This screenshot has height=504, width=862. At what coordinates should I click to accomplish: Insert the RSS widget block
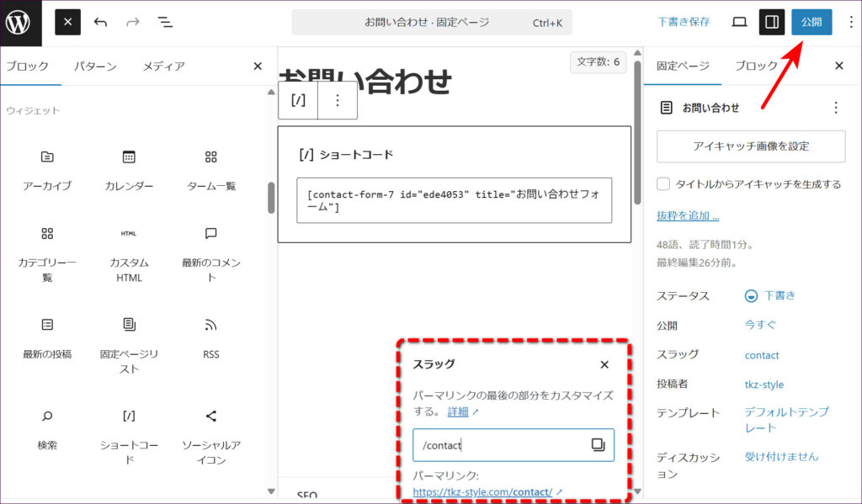point(210,338)
